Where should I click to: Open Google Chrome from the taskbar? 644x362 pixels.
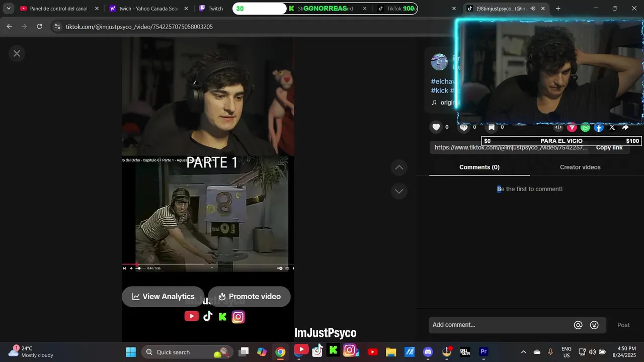[280, 352]
